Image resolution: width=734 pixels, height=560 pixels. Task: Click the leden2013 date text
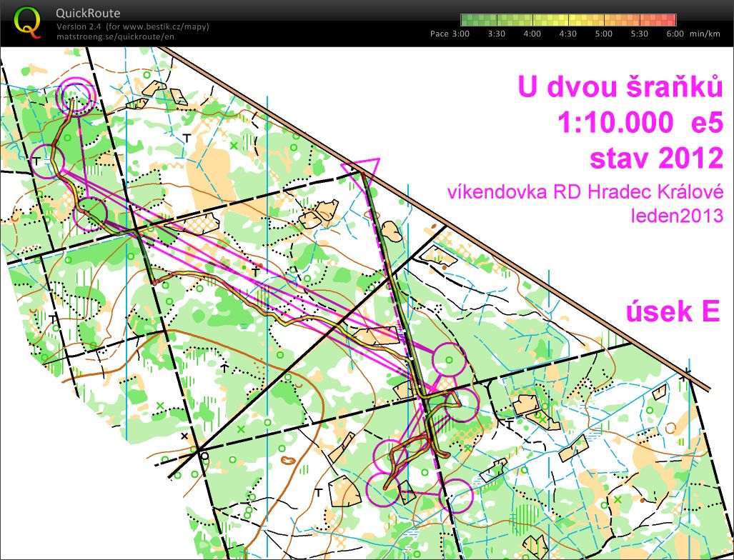[677, 216]
